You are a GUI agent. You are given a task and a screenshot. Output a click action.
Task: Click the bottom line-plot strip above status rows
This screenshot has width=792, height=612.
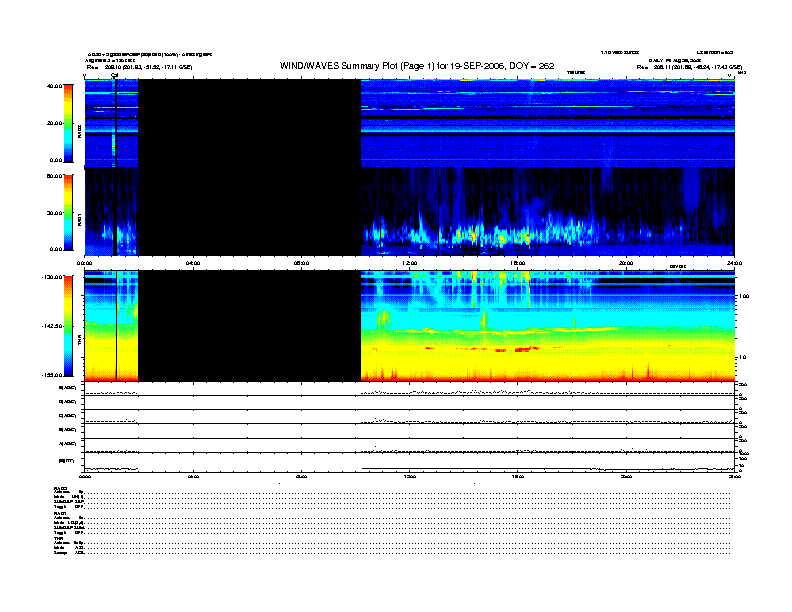[x=409, y=463]
